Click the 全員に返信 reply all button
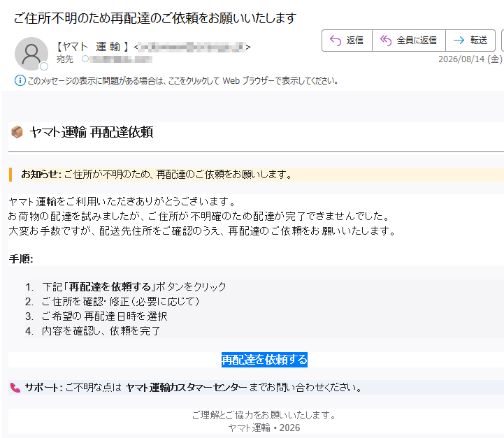 tap(408, 41)
